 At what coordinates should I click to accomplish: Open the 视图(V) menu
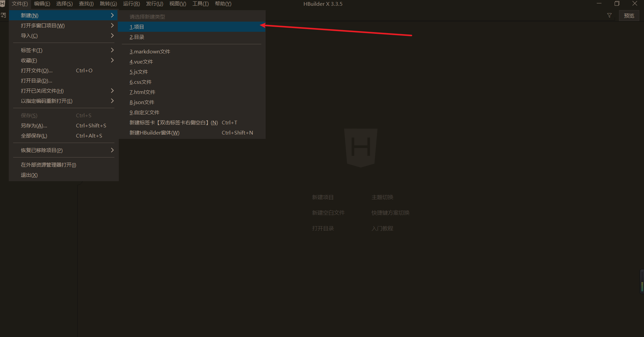(x=178, y=4)
